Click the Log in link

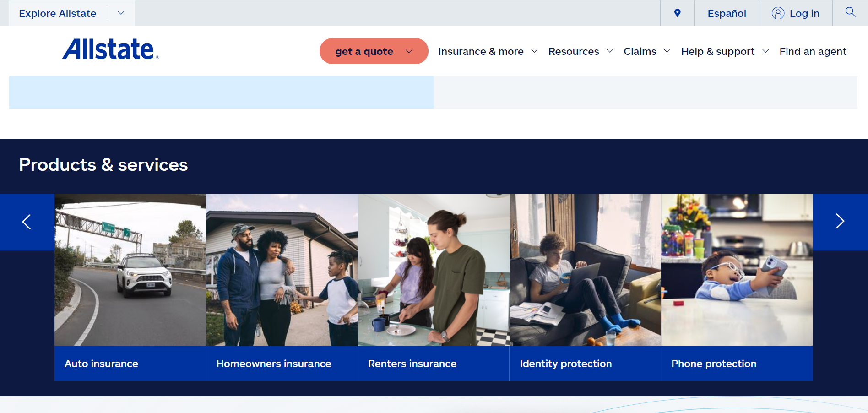coord(796,13)
